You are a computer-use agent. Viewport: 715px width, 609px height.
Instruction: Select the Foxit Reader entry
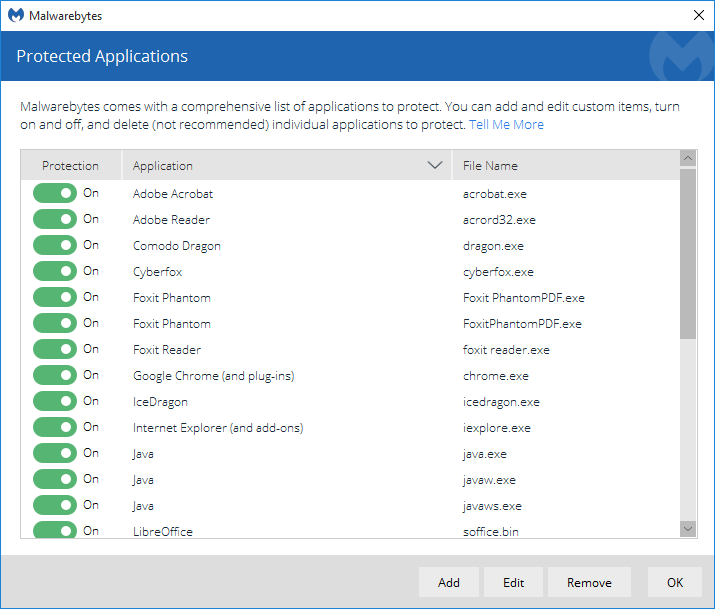point(167,350)
